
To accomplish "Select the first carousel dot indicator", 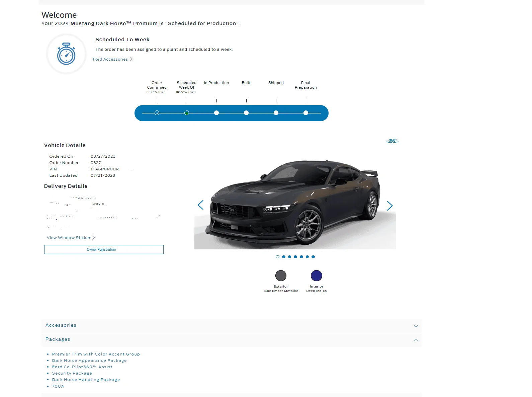I will [277, 257].
